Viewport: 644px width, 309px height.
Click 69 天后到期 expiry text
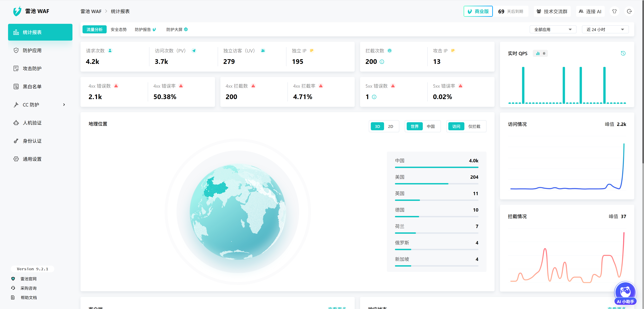[x=511, y=12]
